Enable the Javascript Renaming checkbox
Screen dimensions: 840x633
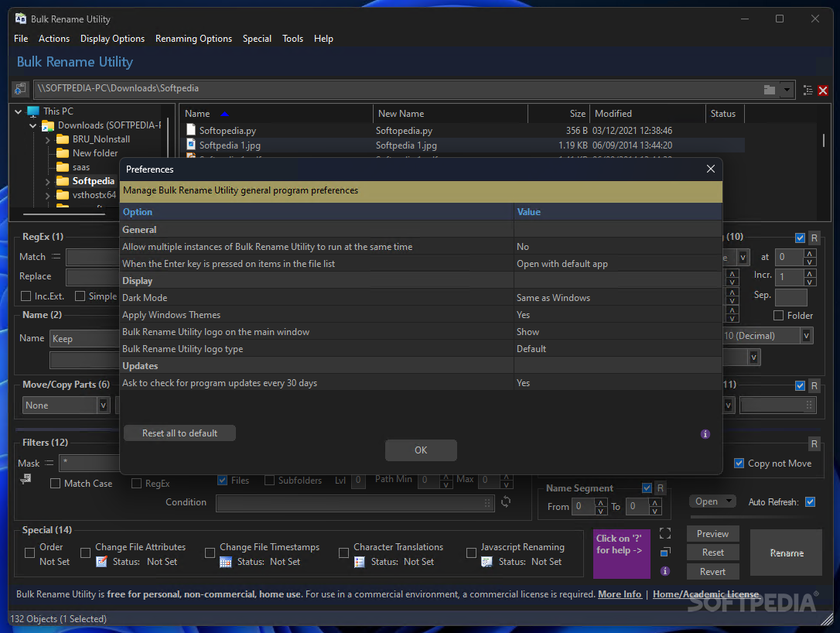pyautogui.click(x=471, y=553)
